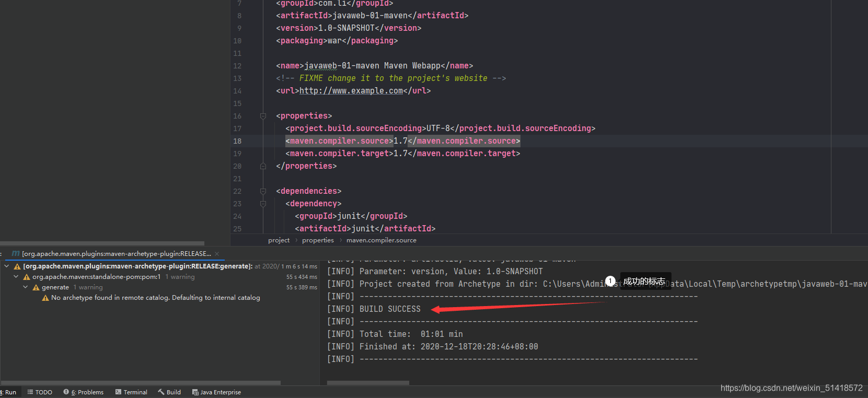
Task: Open the http://www.example.com link
Action: click(x=351, y=91)
